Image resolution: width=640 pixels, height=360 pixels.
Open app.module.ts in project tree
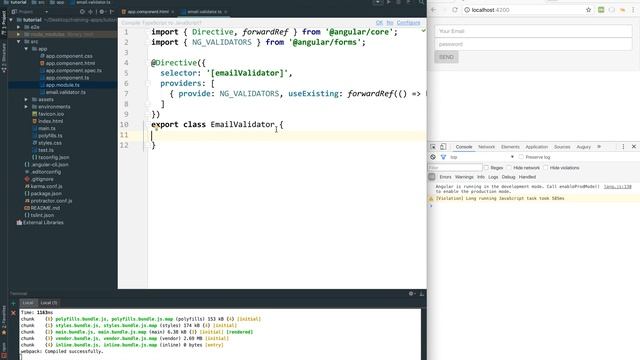point(62,85)
